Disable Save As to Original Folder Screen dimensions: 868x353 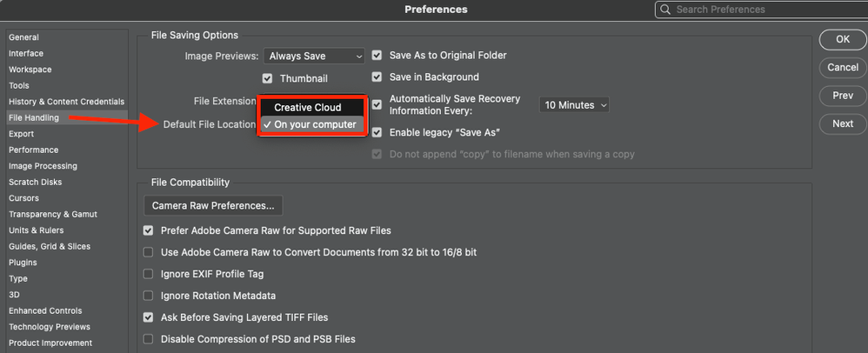point(377,55)
